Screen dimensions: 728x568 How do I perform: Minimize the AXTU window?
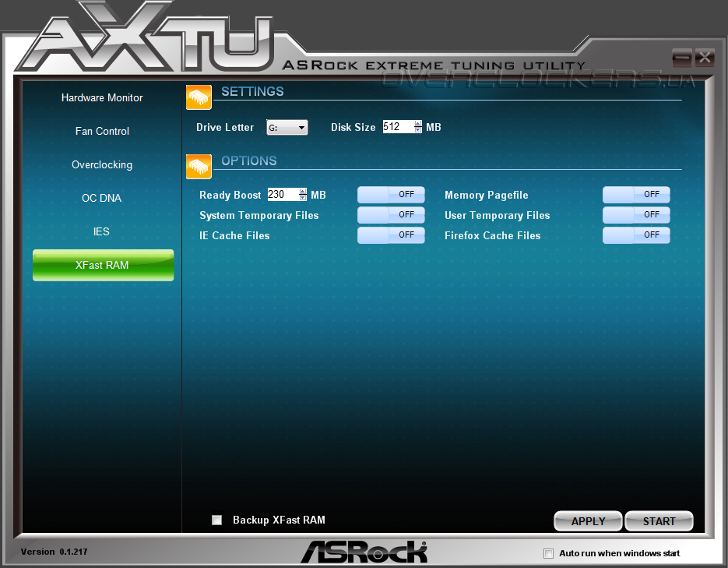681,58
